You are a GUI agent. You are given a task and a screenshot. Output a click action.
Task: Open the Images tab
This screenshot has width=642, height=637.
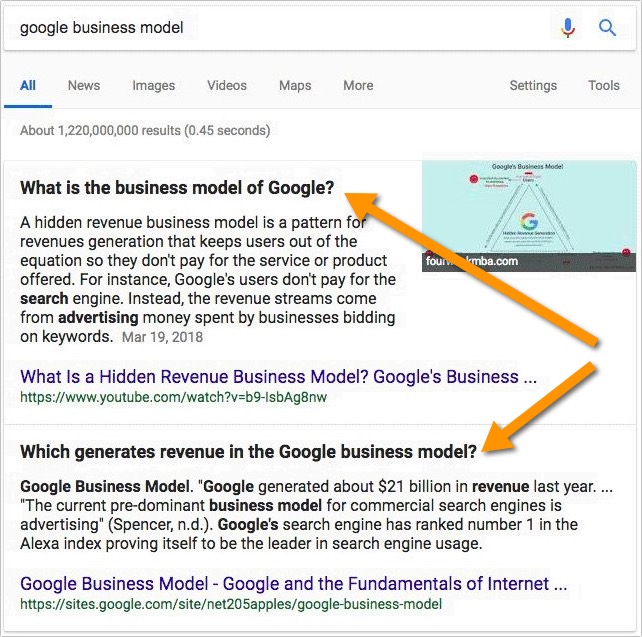pos(153,85)
